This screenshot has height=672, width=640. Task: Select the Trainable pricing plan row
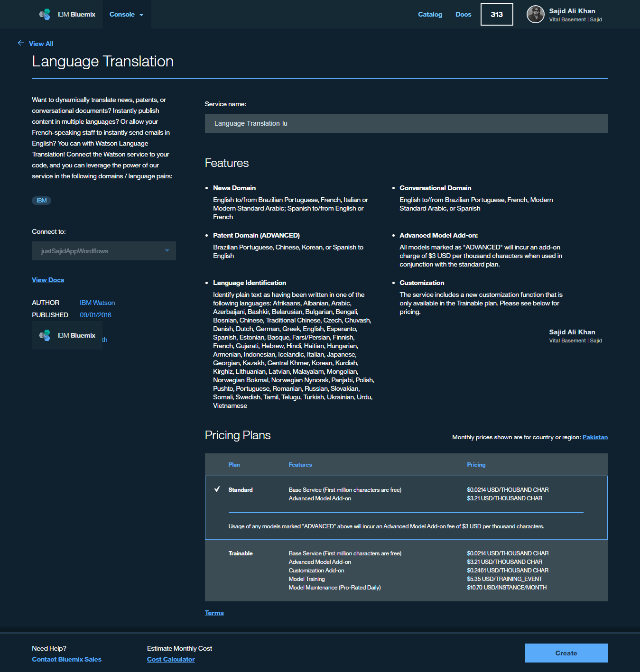(x=406, y=571)
